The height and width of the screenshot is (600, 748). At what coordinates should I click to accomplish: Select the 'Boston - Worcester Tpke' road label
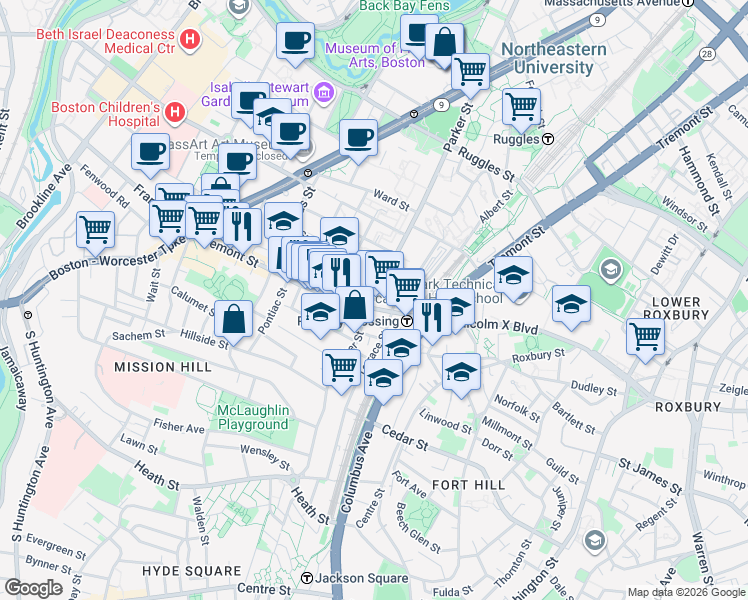coord(117,258)
